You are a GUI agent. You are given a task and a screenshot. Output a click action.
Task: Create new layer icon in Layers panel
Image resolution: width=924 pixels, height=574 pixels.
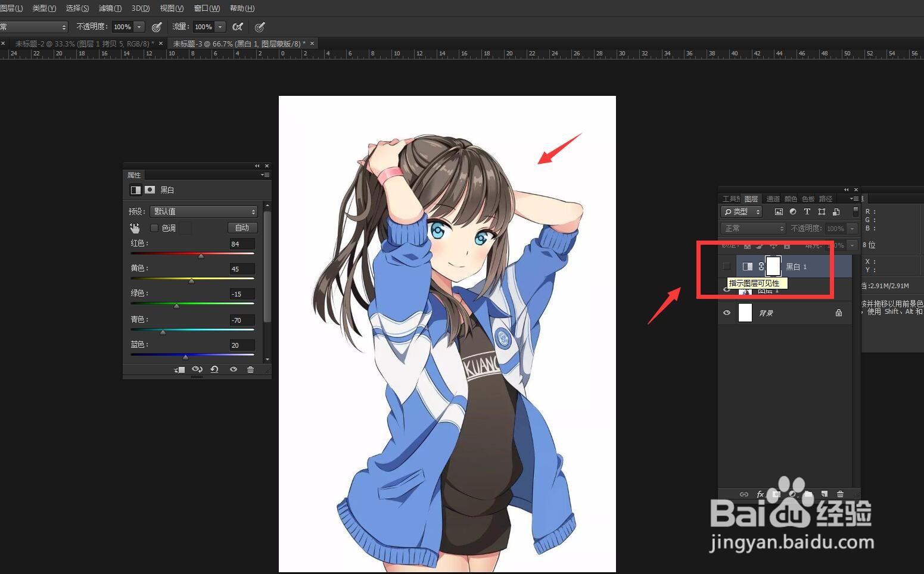click(825, 494)
